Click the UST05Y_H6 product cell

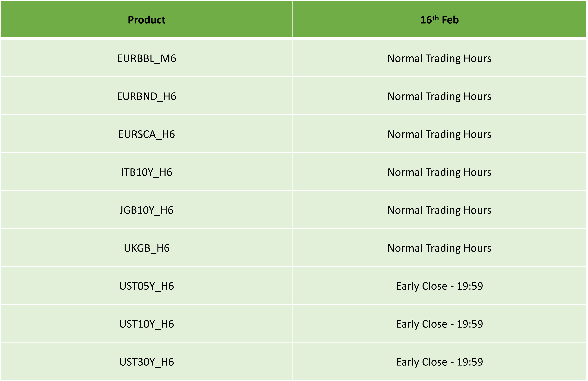(147, 286)
